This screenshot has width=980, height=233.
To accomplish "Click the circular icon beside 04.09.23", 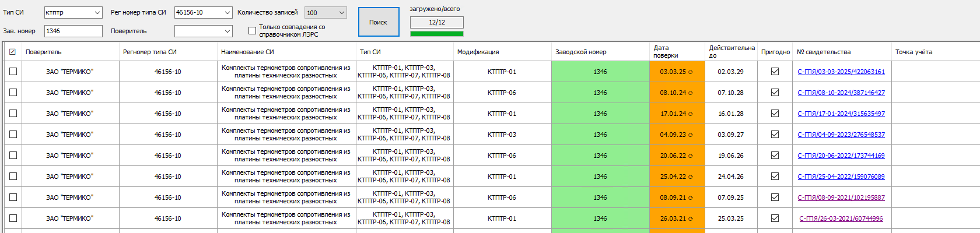I will 691,135.
